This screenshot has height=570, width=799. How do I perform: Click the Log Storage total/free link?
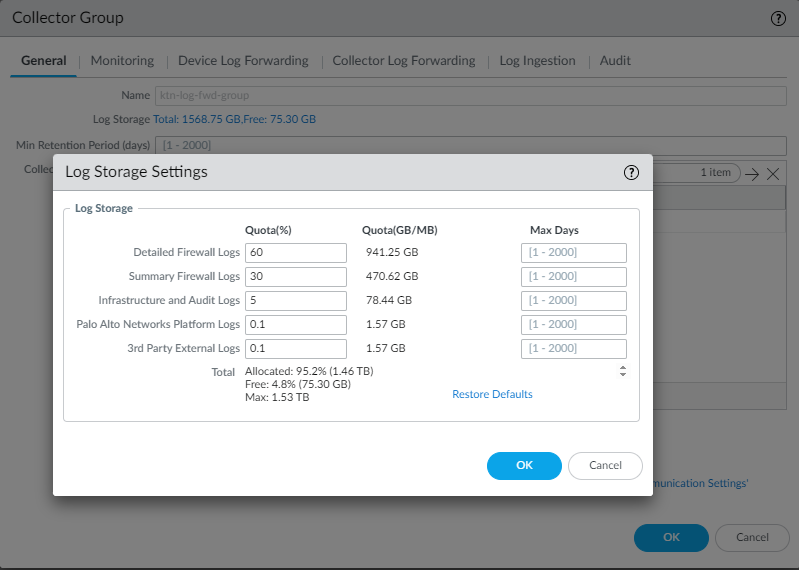[234, 119]
